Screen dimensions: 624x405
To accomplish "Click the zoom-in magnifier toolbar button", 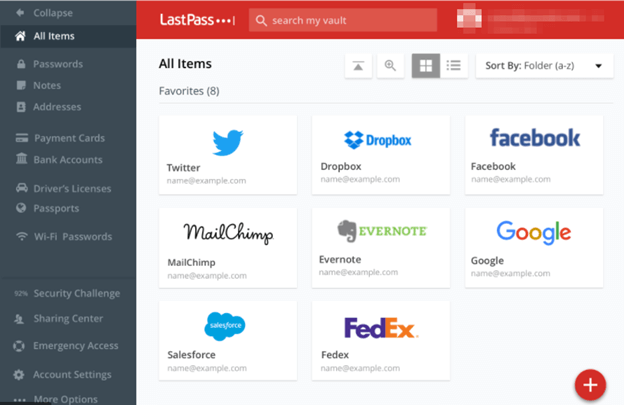I will (x=390, y=66).
